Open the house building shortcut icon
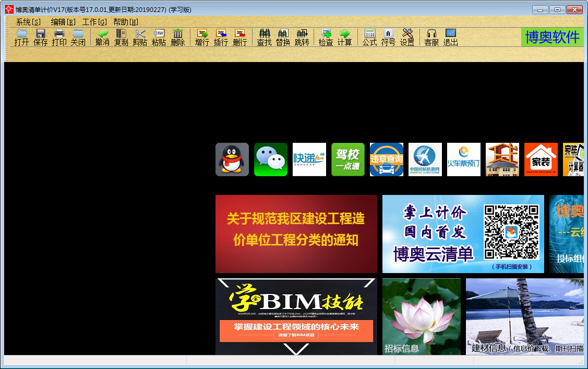Screen dimensions: 588x369 coord(502,159)
